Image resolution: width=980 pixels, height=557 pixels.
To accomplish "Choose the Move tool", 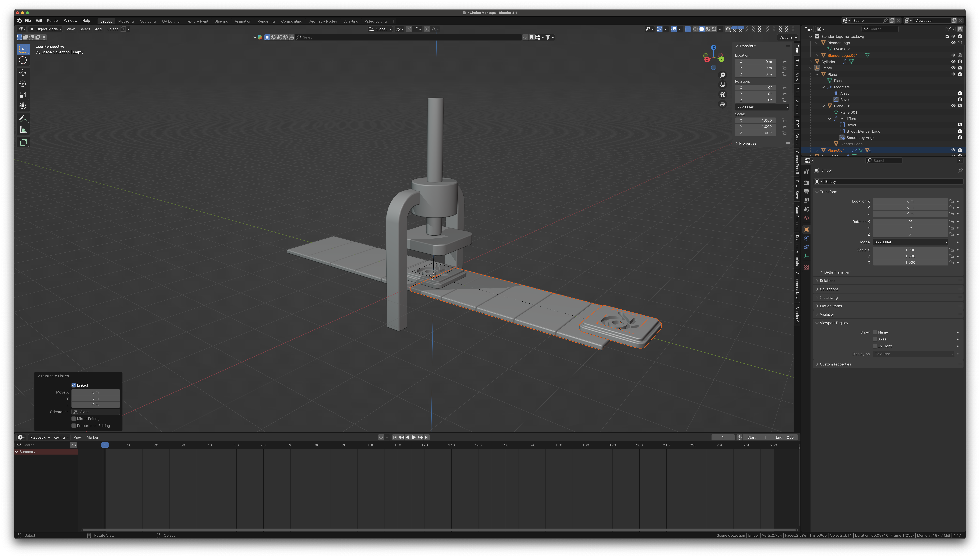I will [23, 73].
